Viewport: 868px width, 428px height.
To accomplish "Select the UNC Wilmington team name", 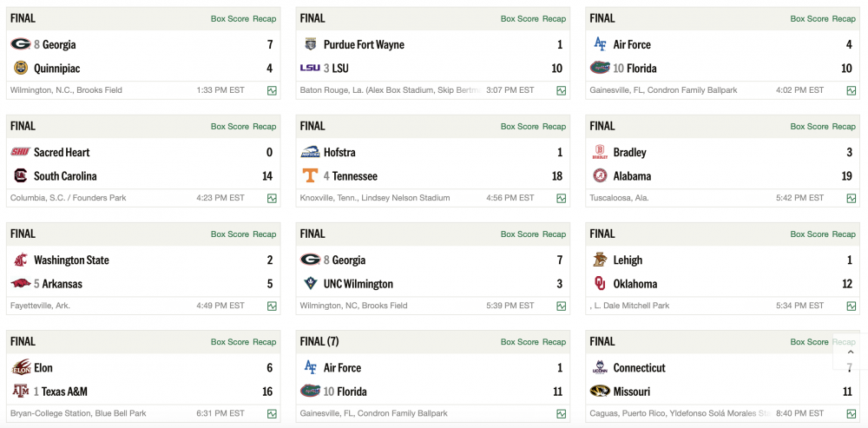I will [x=358, y=283].
